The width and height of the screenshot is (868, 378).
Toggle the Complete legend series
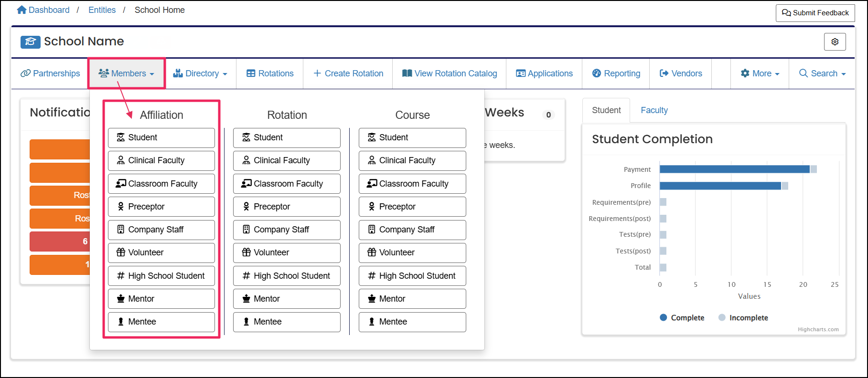click(x=682, y=318)
